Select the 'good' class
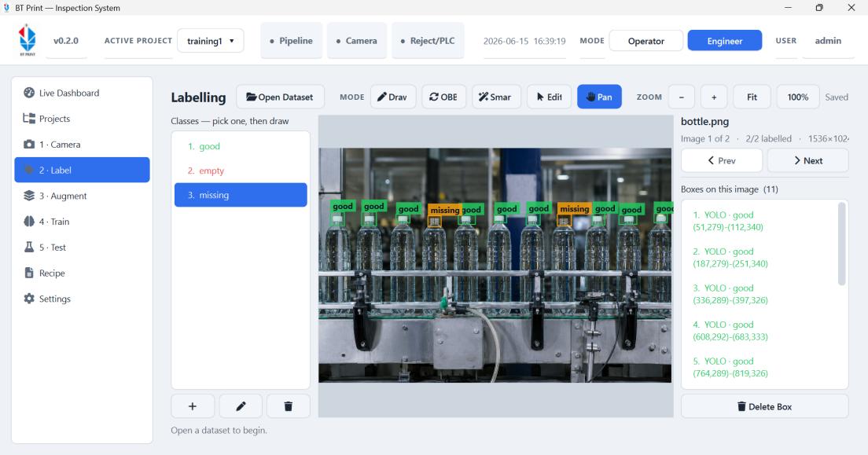The image size is (868, 455). (x=241, y=146)
